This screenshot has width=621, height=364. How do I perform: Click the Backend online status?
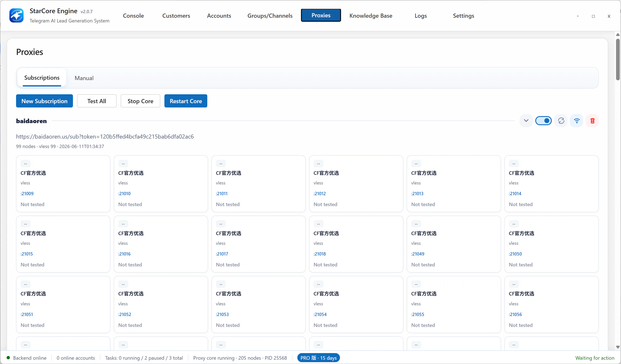coord(27,358)
